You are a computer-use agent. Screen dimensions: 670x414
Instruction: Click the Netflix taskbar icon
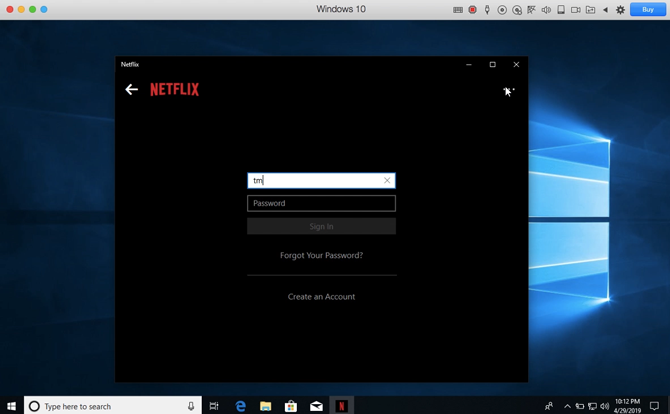point(341,406)
